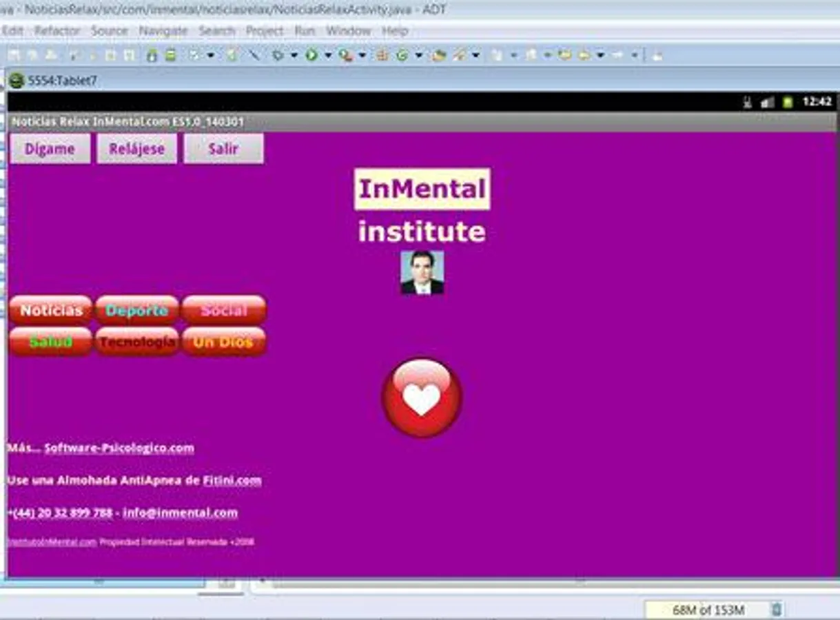Follow the InstitutoInMental.com link
This screenshot has height=620, width=840.
pos(52,542)
